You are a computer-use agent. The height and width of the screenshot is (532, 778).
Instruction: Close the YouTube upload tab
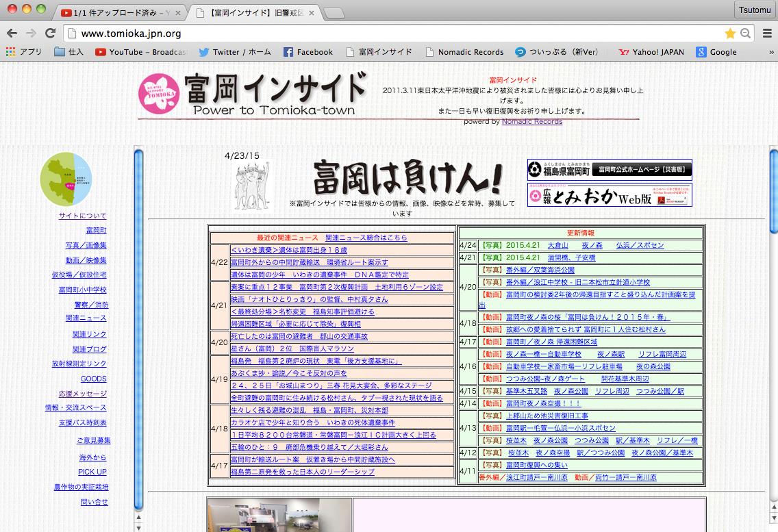click(x=177, y=13)
